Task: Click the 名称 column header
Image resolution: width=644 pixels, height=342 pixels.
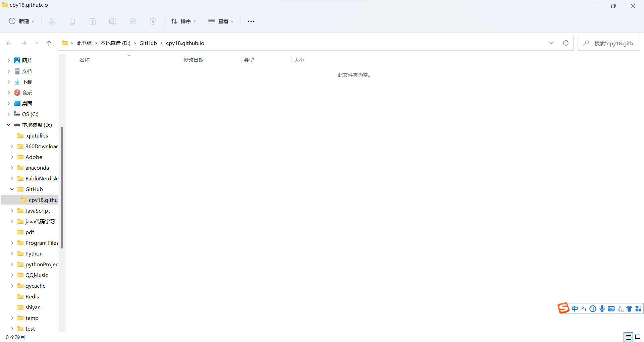Action: [x=84, y=60]
